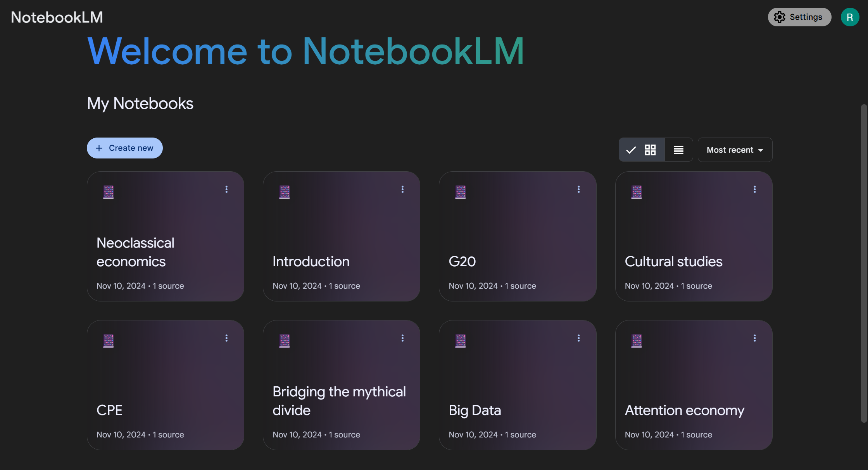Open the Big Data card's three-dot menu
The image size is (868, 470).
click(x=578, y=338)
